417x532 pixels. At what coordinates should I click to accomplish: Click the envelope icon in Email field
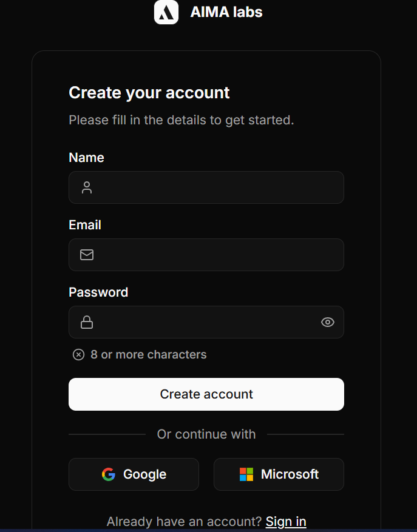[x=86, y=255]
